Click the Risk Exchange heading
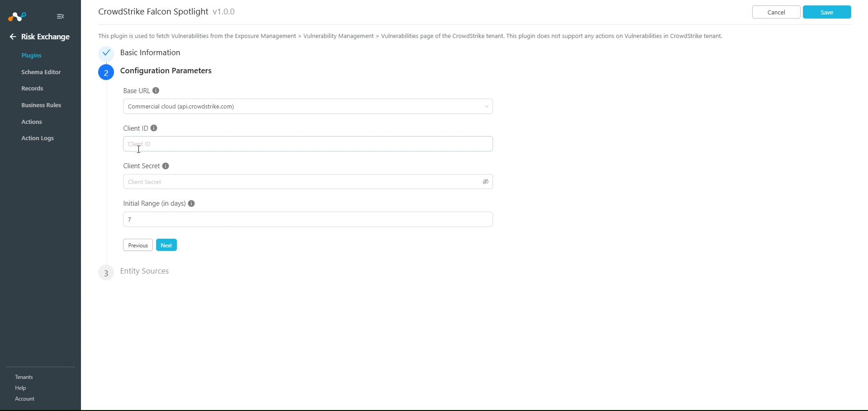Image resolution: width=868 pixels, height=411 pixels. (45, 37)
